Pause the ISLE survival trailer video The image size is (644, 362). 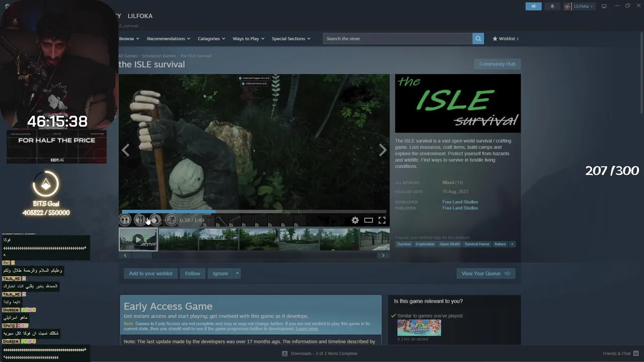click(x=125, y=220)
